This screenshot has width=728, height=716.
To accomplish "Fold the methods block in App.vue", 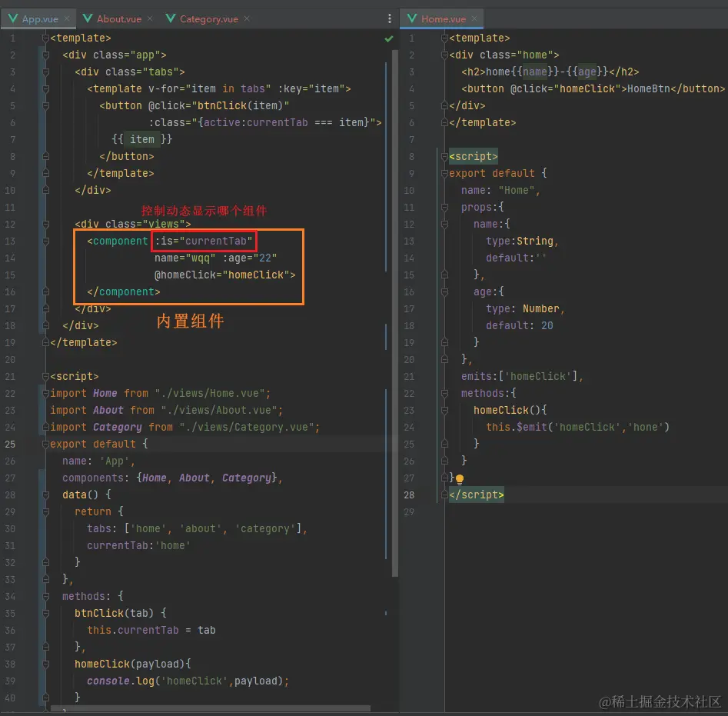I will [x=45, y=596].
